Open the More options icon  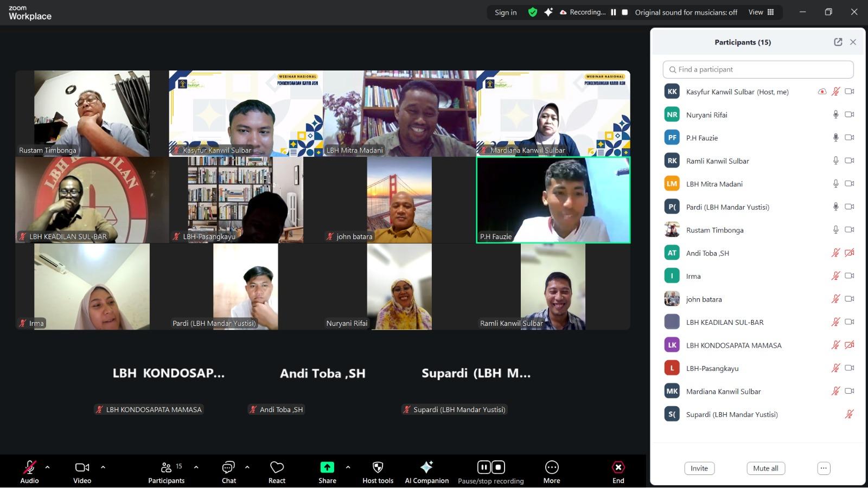pos(551,467)
